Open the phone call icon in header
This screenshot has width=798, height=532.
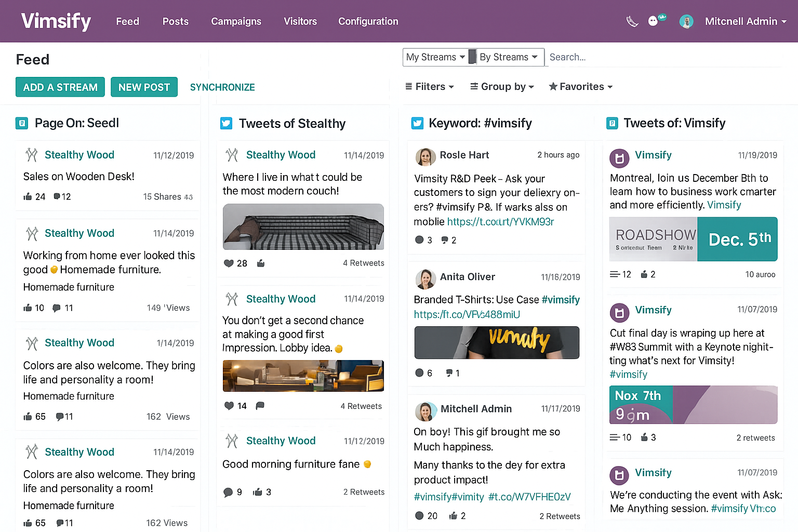point(632,21)
